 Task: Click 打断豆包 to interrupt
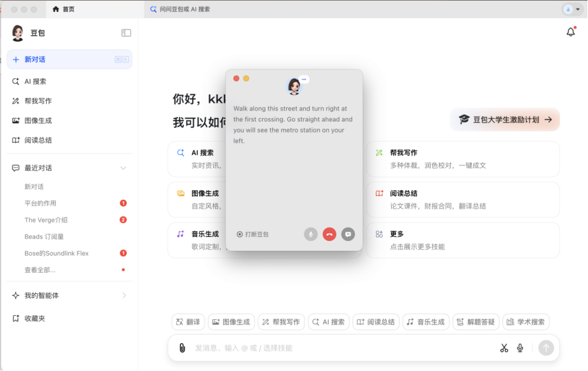[253, 234]
